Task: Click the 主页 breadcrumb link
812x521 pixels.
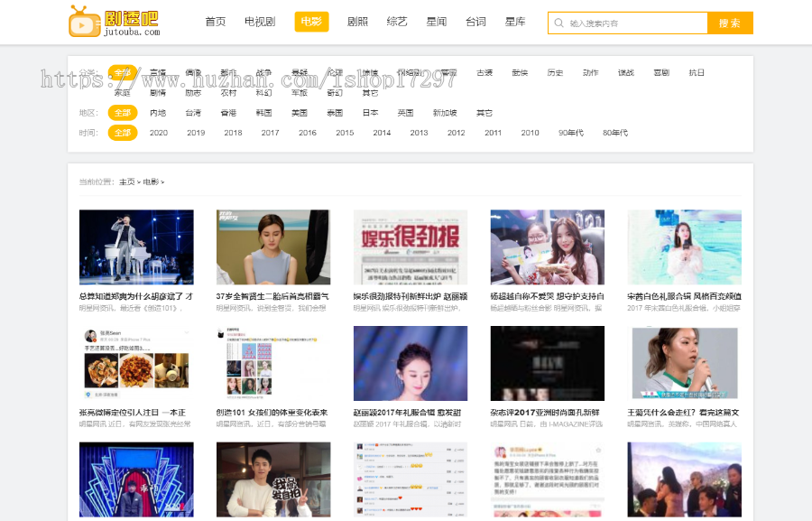Action: pos(127,182)
